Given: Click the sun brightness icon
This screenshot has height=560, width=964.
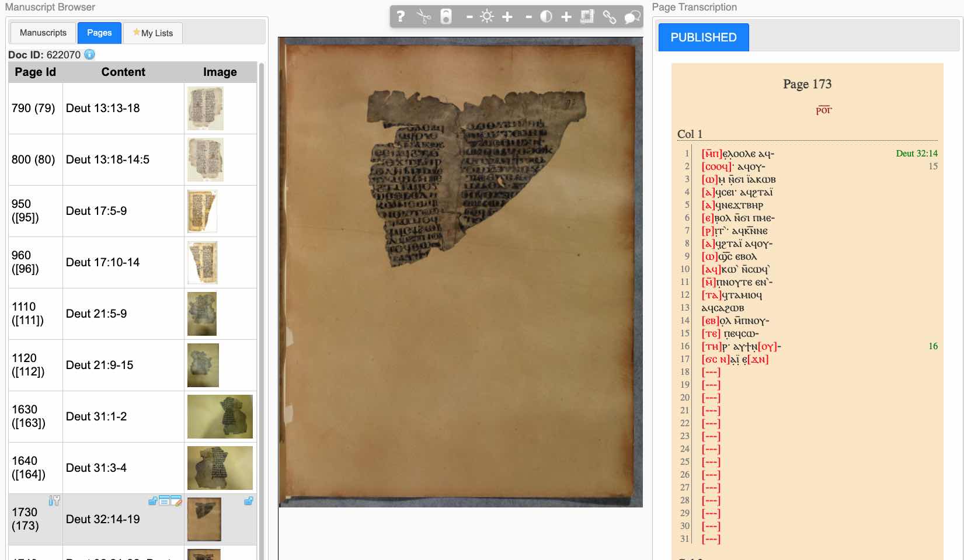Looking at the screenshot, I should click(x=487, y=17).
